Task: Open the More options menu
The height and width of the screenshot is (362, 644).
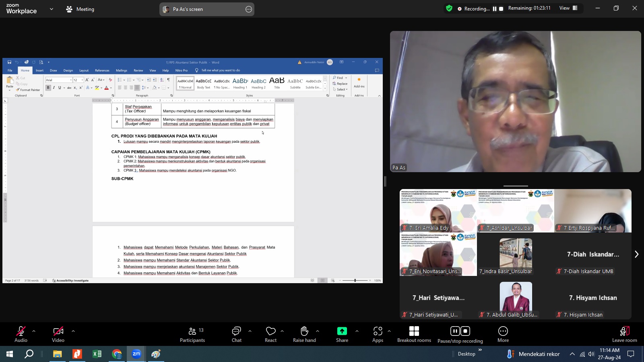Action: point(503,334)
